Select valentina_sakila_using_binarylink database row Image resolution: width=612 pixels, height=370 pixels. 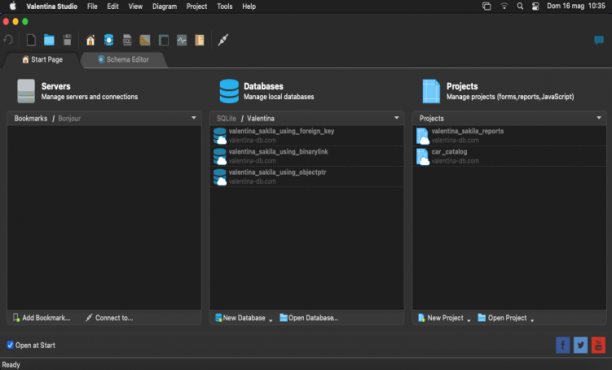click(x=307, y=157)
